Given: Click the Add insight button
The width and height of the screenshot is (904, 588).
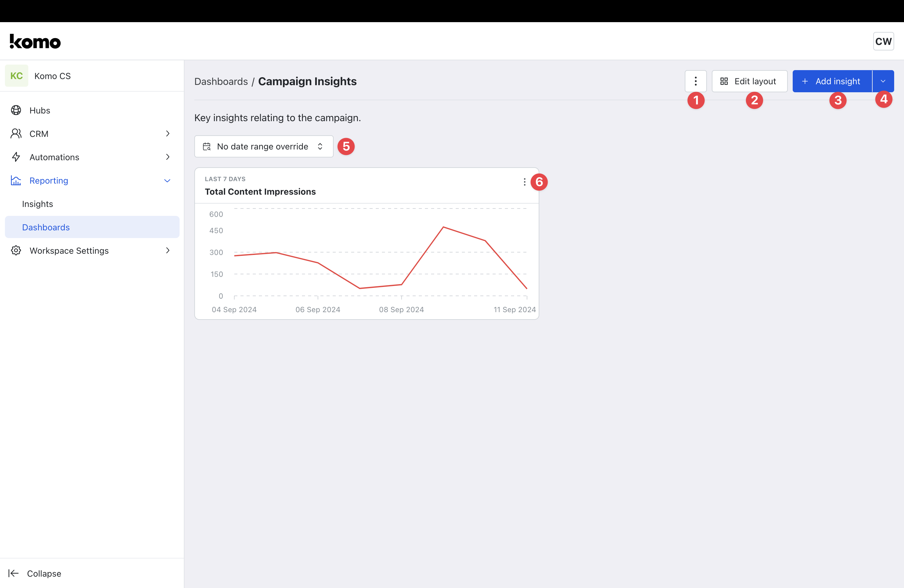Looking at the screenshot, I should [x=832, y=81].
